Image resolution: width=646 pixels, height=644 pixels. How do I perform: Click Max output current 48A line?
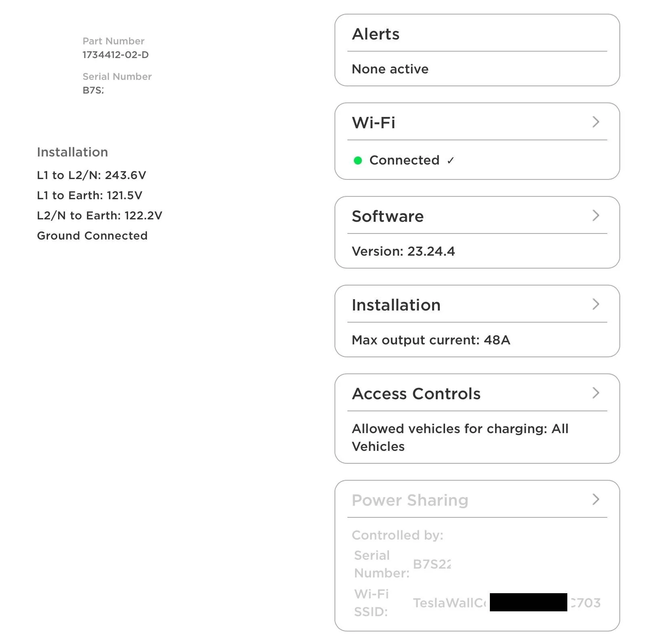click(431, 340)
